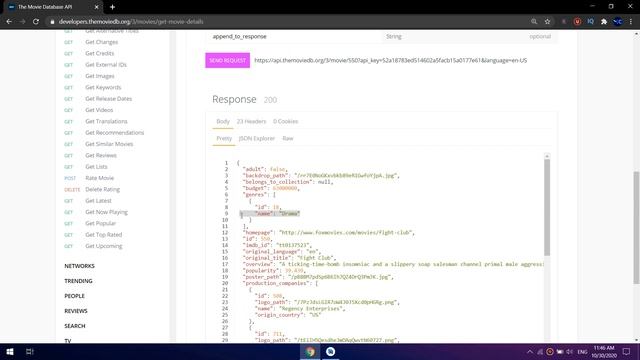Open Get Keywords in the sidebar

103,87
